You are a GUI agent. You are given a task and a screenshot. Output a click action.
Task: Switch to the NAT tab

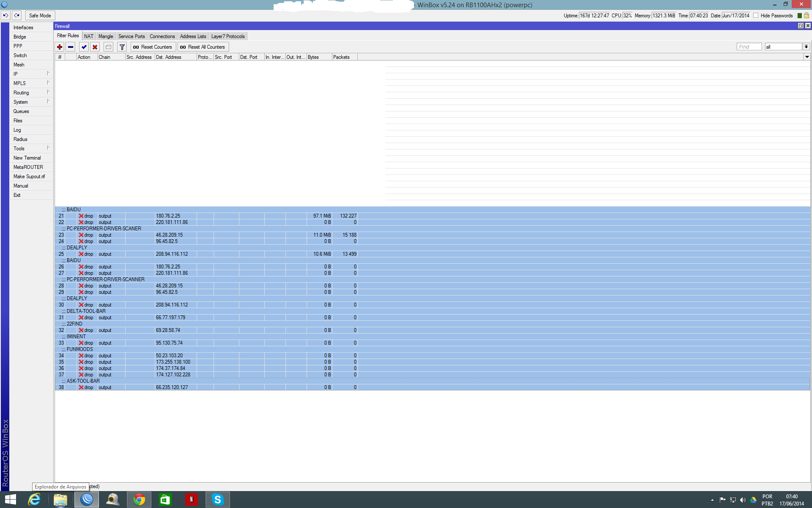click(88, 36)
